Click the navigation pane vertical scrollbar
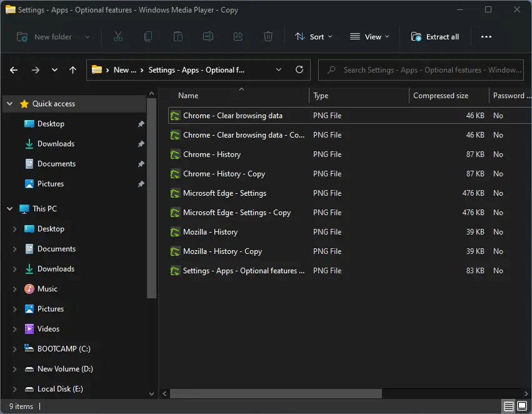 click(151, 198)
